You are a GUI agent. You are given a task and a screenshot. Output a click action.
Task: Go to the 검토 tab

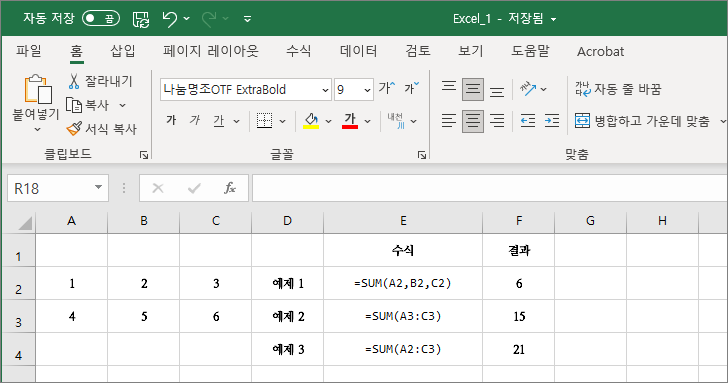[x=418, y=51]
